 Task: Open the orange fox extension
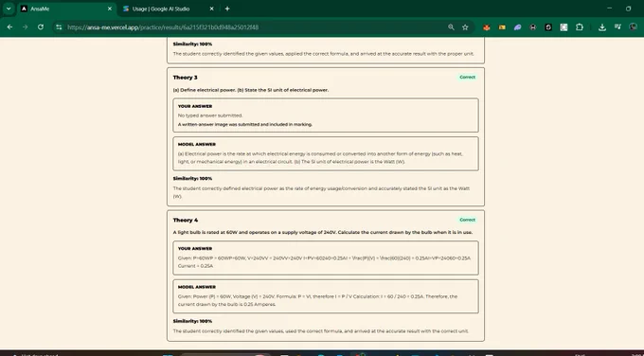pyautogui.click(x=487, y=27)
